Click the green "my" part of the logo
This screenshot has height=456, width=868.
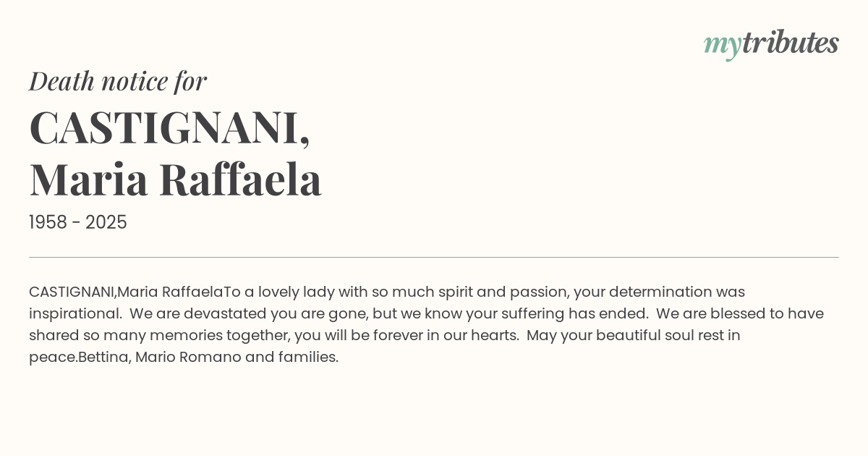(x=722, y=44)
